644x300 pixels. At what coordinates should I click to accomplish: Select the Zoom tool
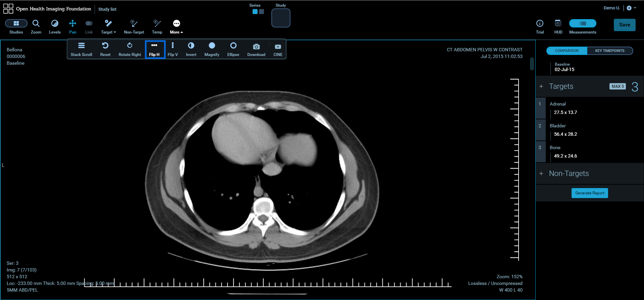click(36, 26)
